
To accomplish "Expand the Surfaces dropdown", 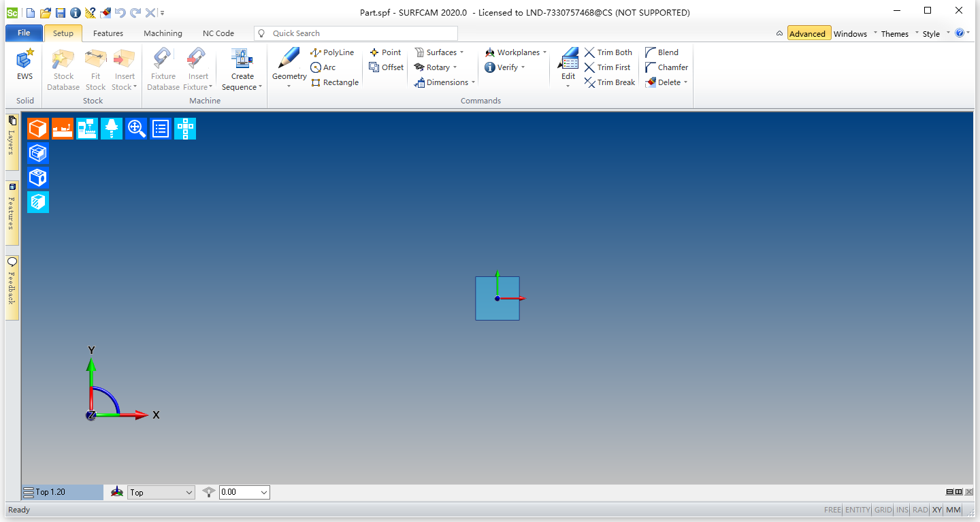I will (461, 52).
